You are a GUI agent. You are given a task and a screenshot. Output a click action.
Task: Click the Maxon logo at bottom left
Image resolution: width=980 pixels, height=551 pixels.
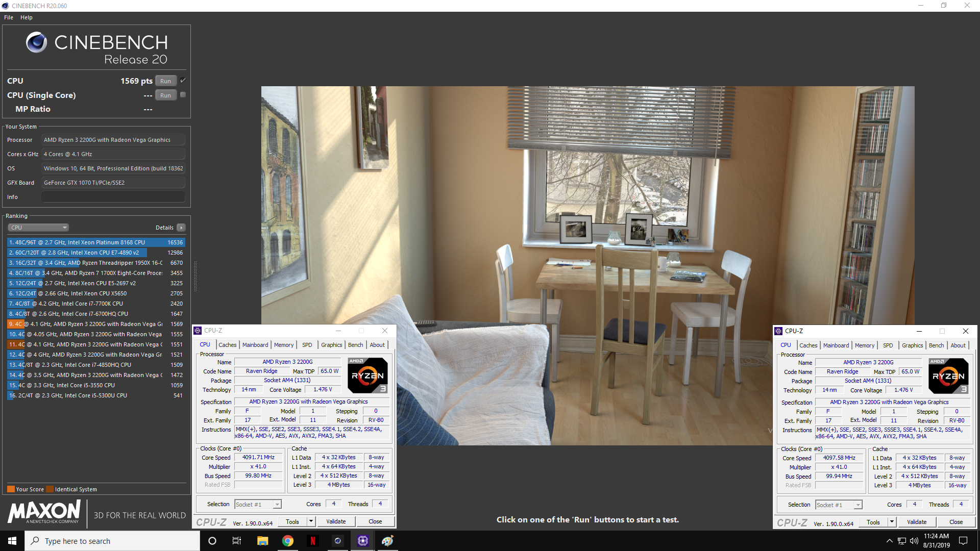coord(44,512)
